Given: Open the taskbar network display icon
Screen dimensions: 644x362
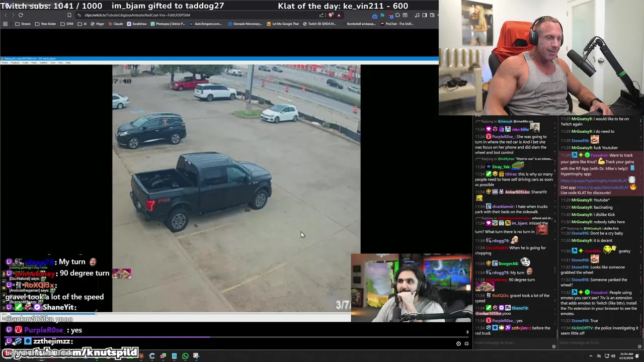Looking at the screenshot, I should point(607,356).
